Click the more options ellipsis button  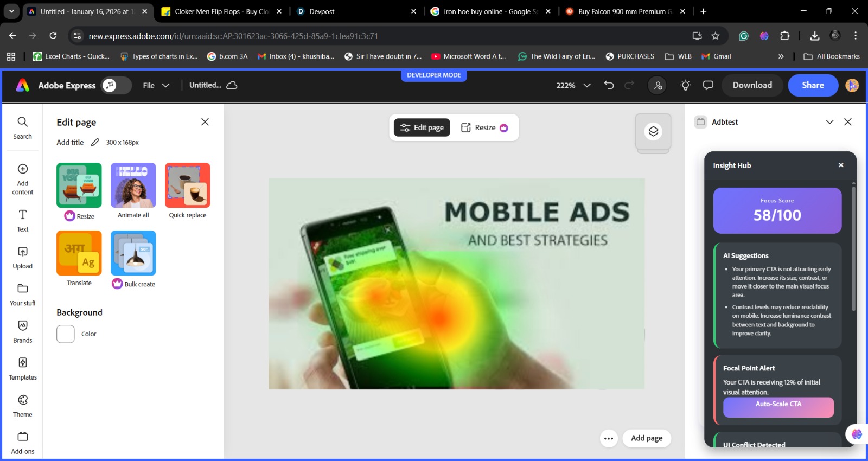click(609, 438)
